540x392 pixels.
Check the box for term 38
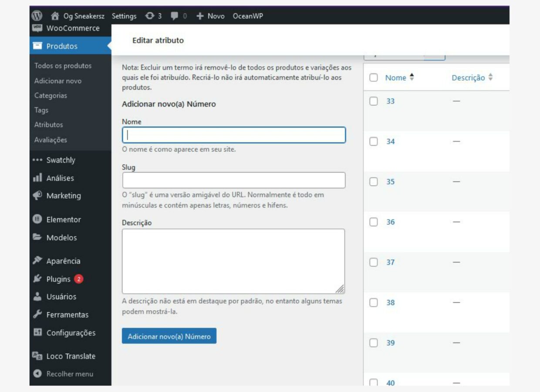point(374,303)
